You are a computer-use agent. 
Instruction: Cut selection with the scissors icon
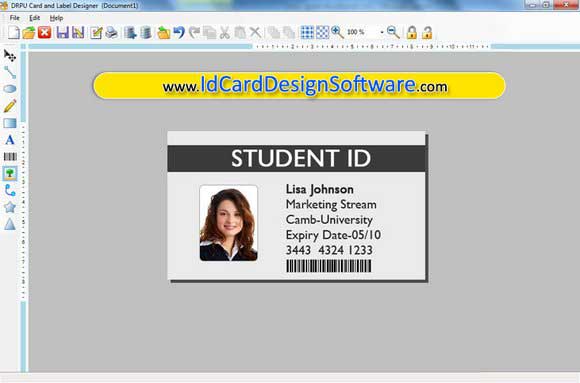pos(225,33)
